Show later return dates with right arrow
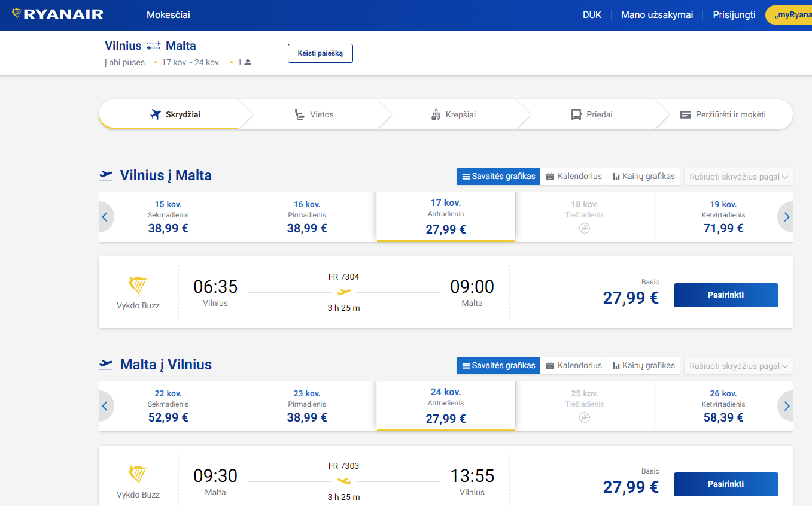 coord(786,406)
